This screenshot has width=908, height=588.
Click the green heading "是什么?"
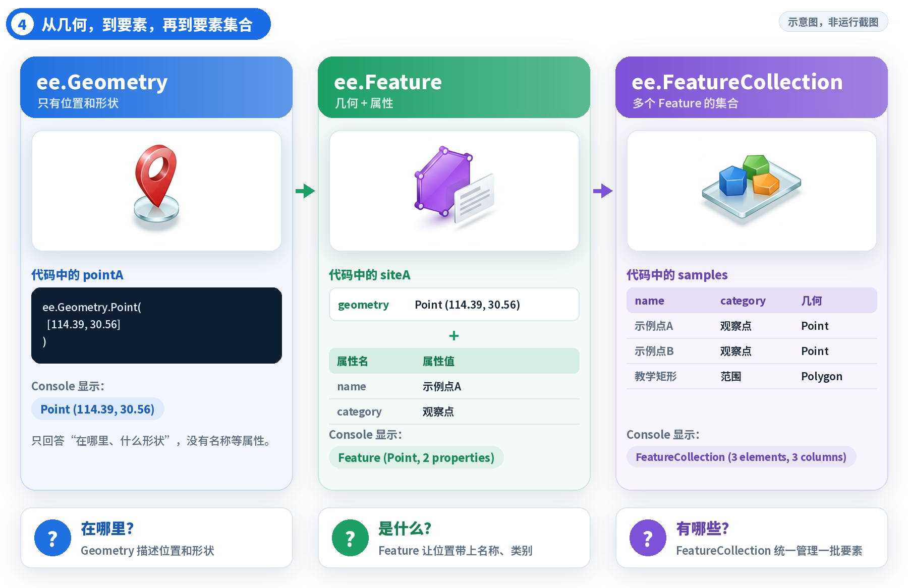pos(405,528)
